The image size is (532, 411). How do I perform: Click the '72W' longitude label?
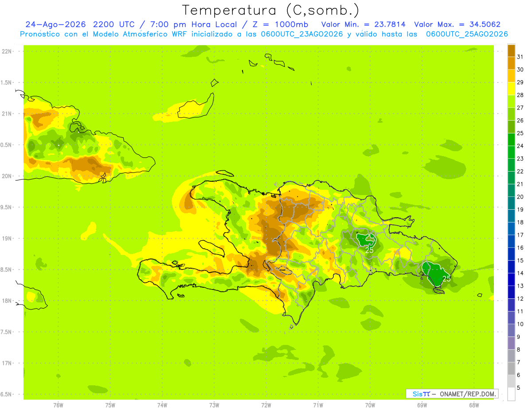(x=266, y=405)
